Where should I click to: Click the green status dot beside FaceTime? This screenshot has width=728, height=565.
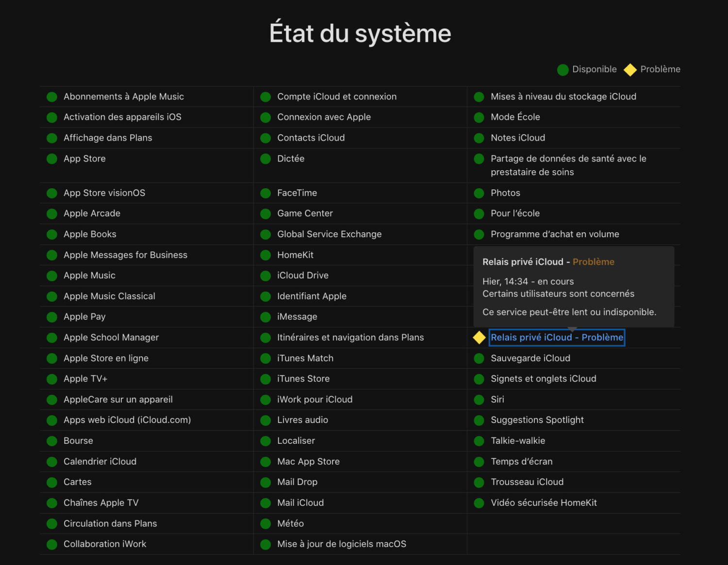pos(265,194)
